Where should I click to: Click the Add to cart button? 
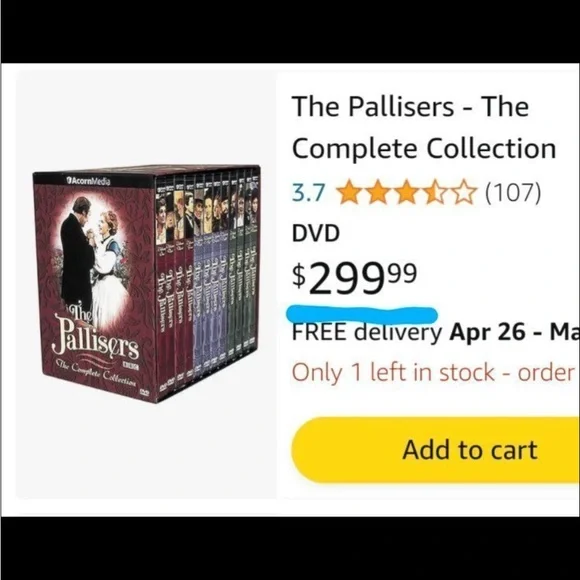tap(435, 450)
